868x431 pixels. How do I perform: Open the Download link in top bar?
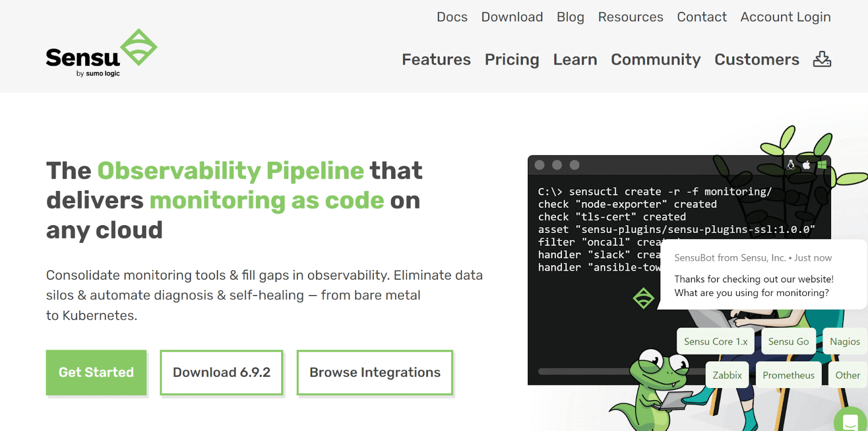[512, 17]
